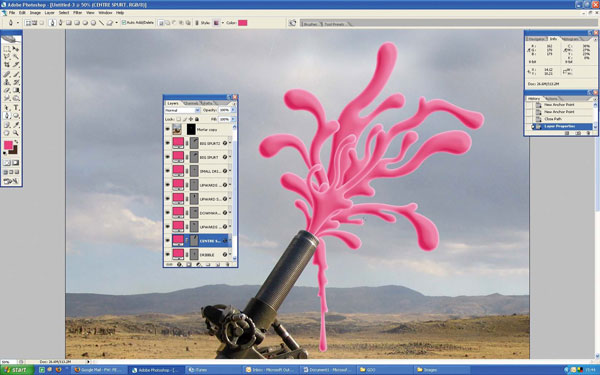
Task: Switch to the Channels tab
Action: pyautogui.click(x=191, y=103)
